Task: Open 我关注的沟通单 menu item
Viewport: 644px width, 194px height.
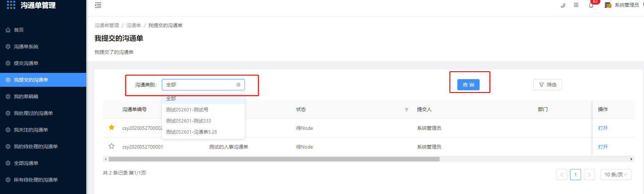Action: tap(43, 130)
